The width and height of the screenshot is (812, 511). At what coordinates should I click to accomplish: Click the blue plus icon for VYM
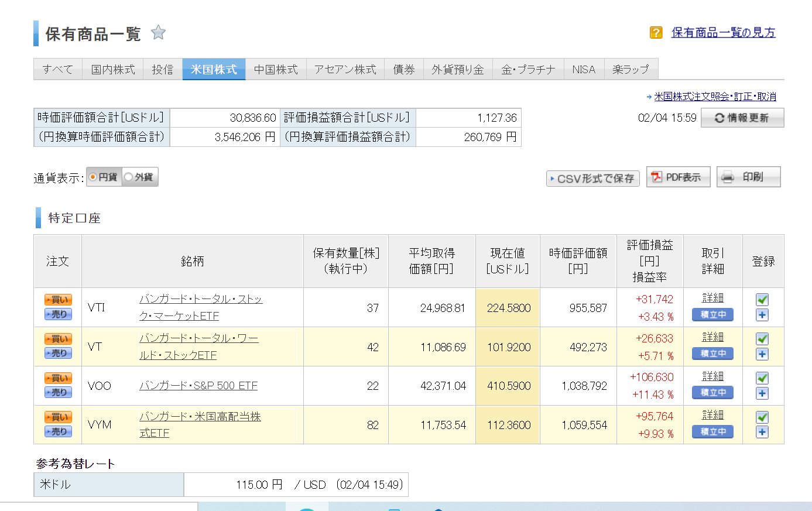click(x=762, y=432)
